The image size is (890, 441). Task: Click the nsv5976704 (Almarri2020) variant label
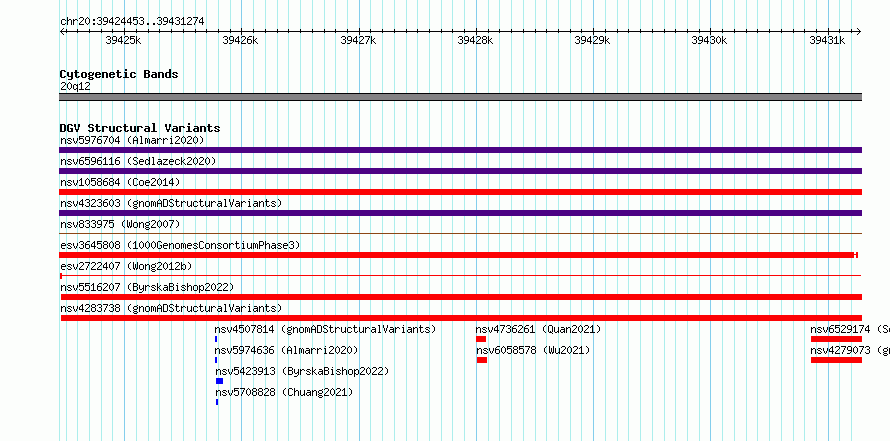point(132,140)
